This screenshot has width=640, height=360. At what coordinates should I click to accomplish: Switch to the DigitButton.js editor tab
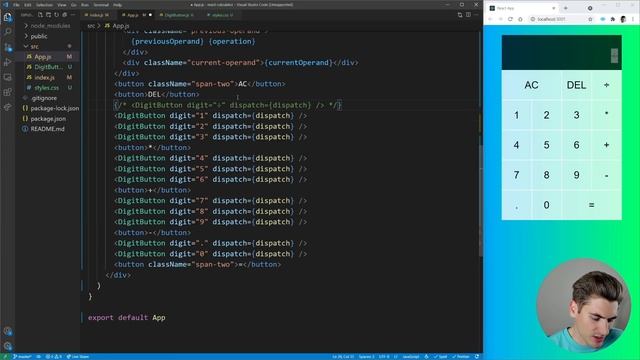(x=177, y=15)
